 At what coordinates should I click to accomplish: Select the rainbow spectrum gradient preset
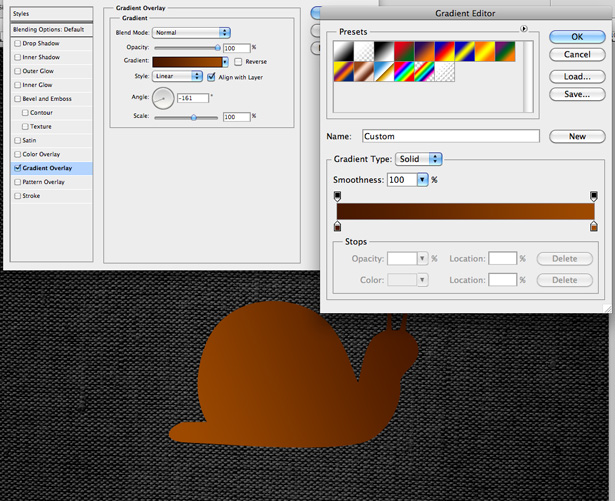click(x=404, y=72)
